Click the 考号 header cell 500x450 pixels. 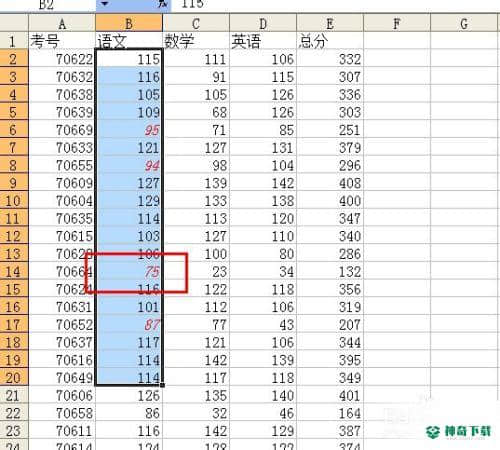point(62,41)
